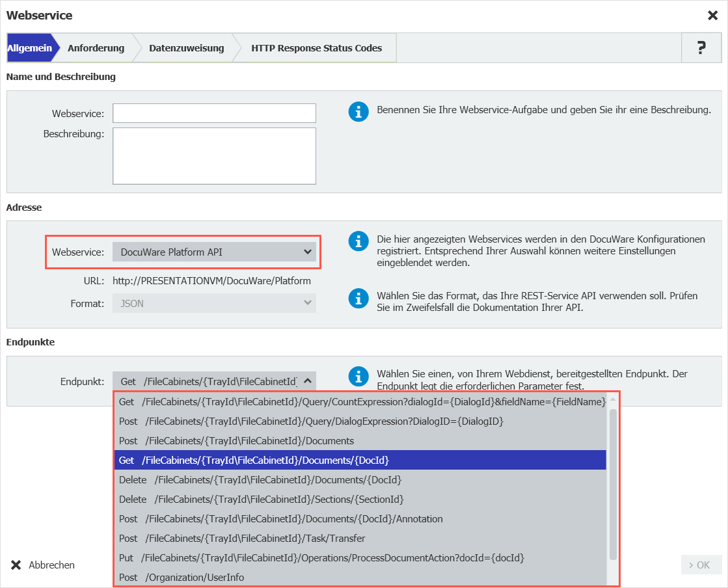This screenshot has height=588, width=728.
Task: Click info icon in Endpunkte section
Action: click(358, 376)
